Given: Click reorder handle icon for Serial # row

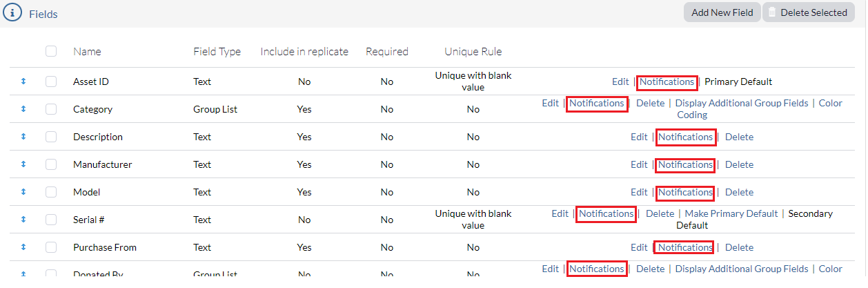Looking at the screenshot, I should [23, 220].
